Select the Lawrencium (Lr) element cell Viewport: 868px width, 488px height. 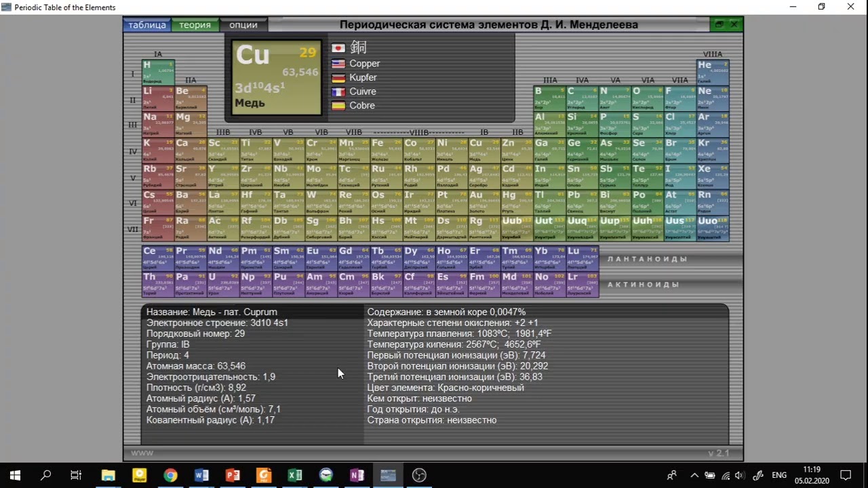583,285
